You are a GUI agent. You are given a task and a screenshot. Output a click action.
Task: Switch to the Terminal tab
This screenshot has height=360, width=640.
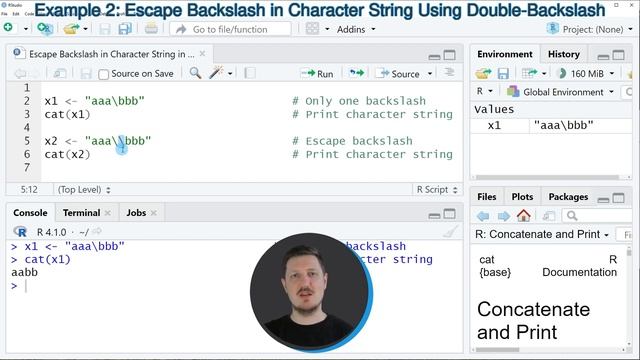tap(81, 213)
